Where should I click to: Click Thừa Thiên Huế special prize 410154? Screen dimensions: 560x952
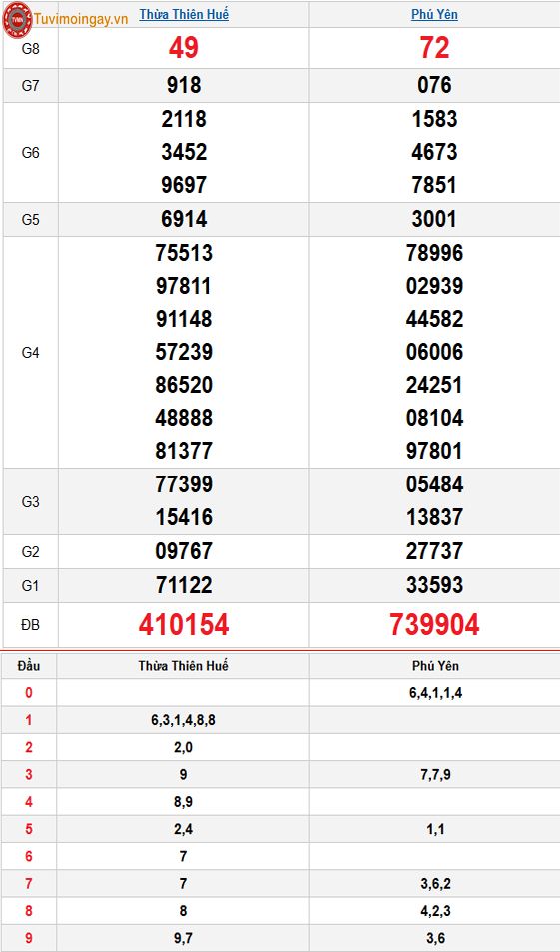coord(184,624)
